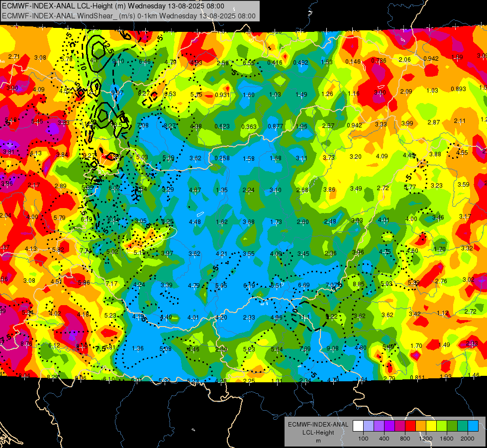This screenshot has height=448, width=487.
Task: Click the wind shear value 0.623
Action: (x=222, y=126)
